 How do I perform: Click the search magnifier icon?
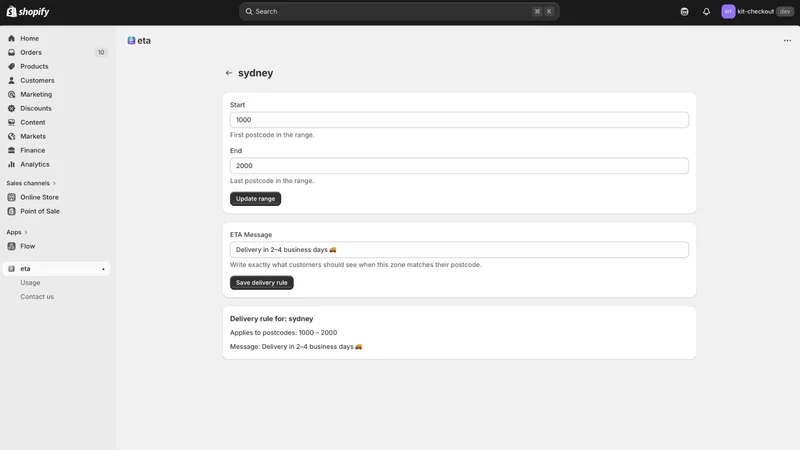click(249, 11)
